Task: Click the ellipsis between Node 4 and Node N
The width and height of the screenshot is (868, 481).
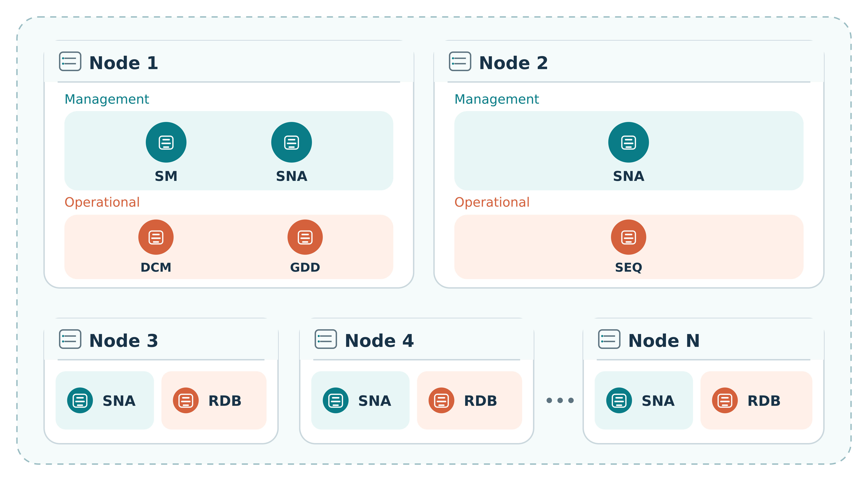Action: (560, 400)
